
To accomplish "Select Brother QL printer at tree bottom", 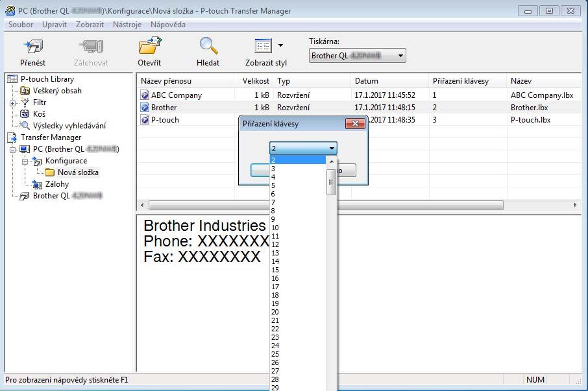I will tap(67, 196).
